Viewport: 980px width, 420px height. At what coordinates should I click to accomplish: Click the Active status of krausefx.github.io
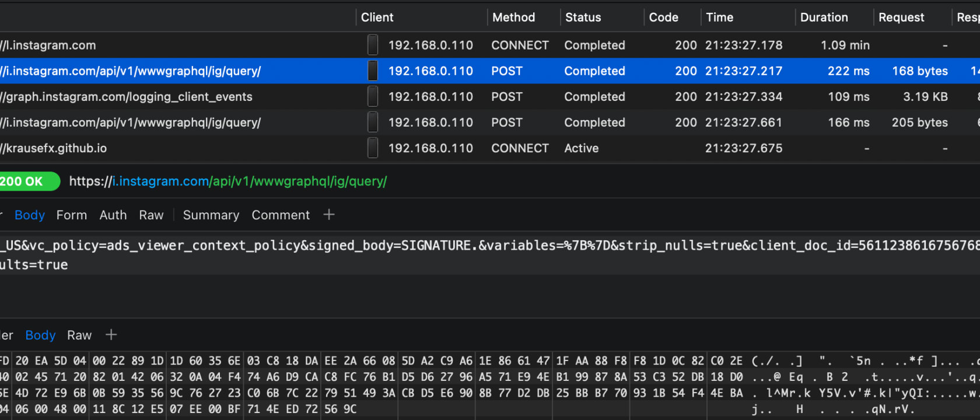pyautogui.click(x=581, y=148)
